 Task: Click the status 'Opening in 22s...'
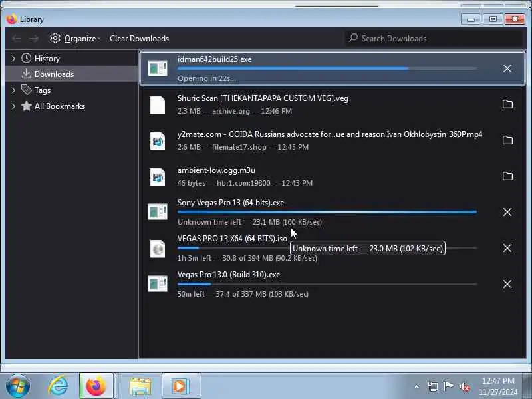pyautogui.click(x=207, y=78)
